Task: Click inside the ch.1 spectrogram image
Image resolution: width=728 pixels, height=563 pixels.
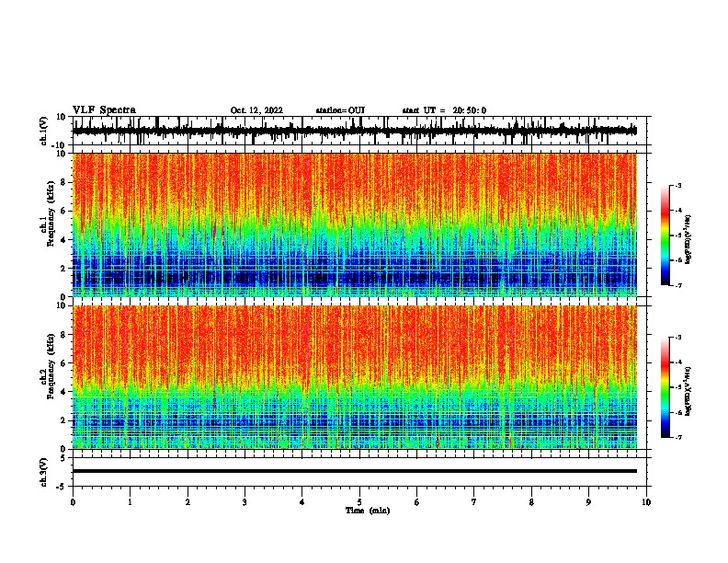Action: pos(355,224)
